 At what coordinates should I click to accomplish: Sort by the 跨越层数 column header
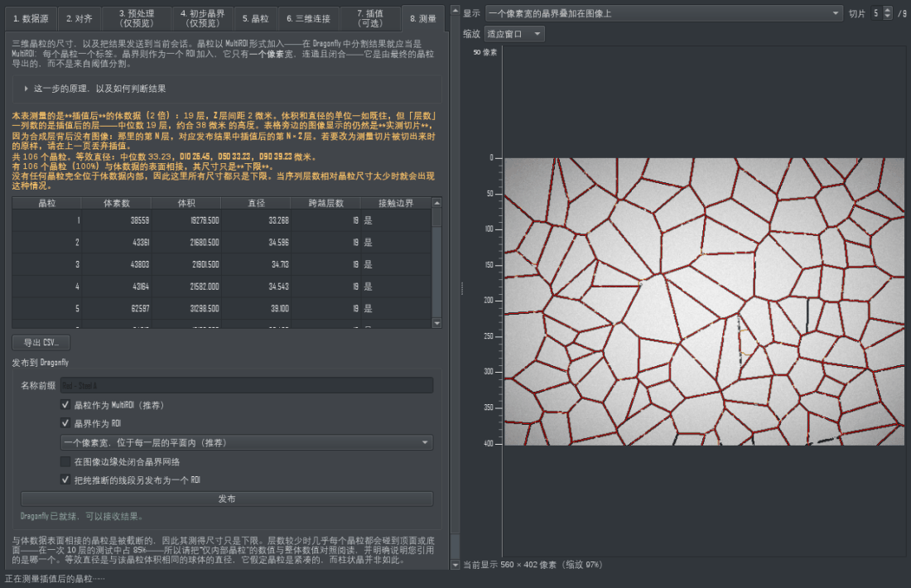326,204
